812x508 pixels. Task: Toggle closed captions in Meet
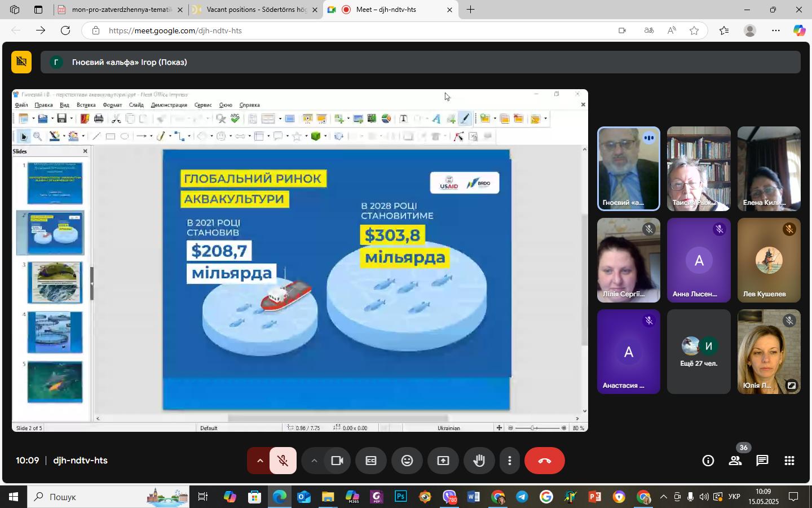[370, 461]
